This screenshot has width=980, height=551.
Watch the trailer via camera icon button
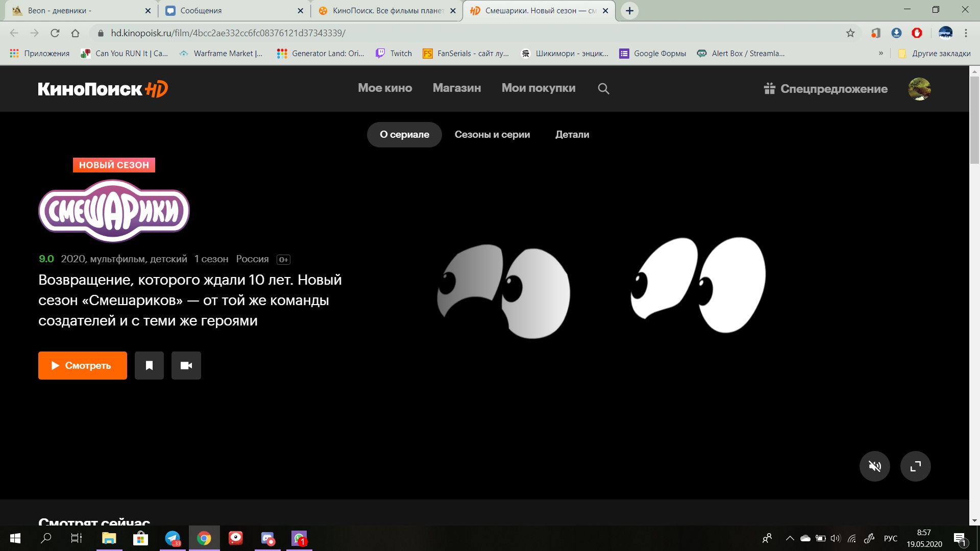click(x=186, y=365)
